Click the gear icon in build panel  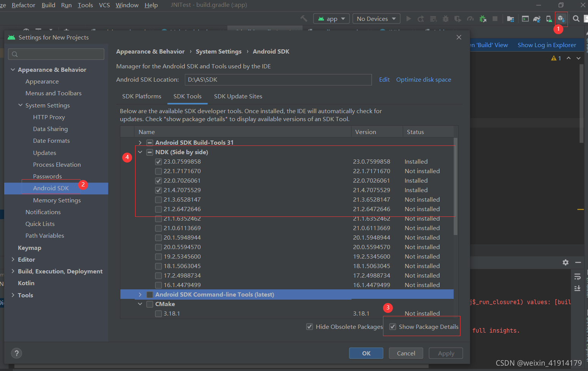[566, 262]
